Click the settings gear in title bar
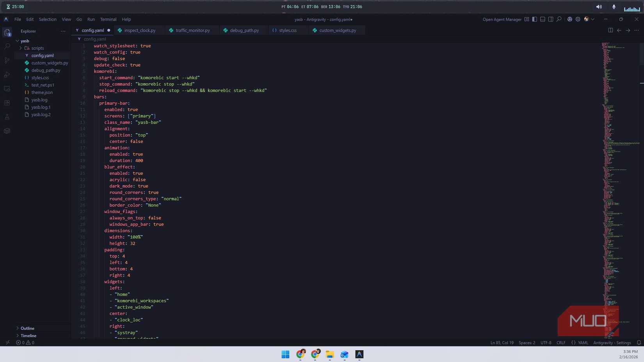 point(578,19)
